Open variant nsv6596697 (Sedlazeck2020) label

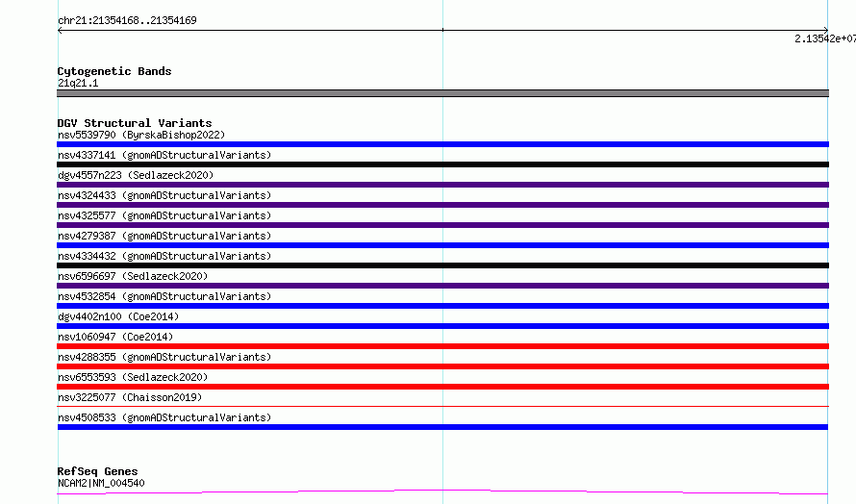(x=133, y=276)
